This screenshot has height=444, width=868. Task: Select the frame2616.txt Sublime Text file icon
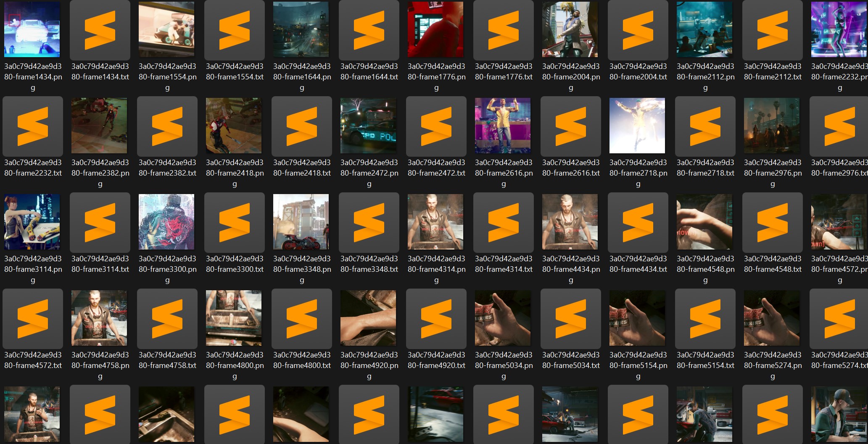(571, 126)
